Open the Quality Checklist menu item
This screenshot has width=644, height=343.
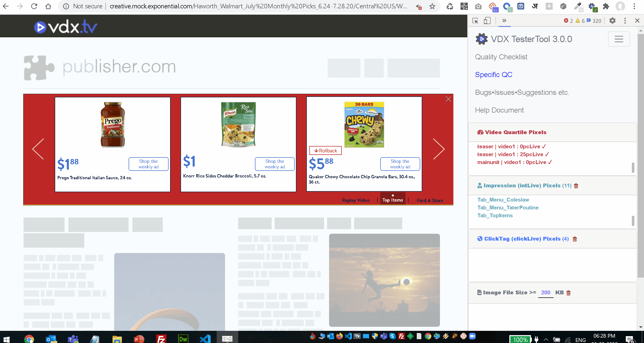[501, 57]
